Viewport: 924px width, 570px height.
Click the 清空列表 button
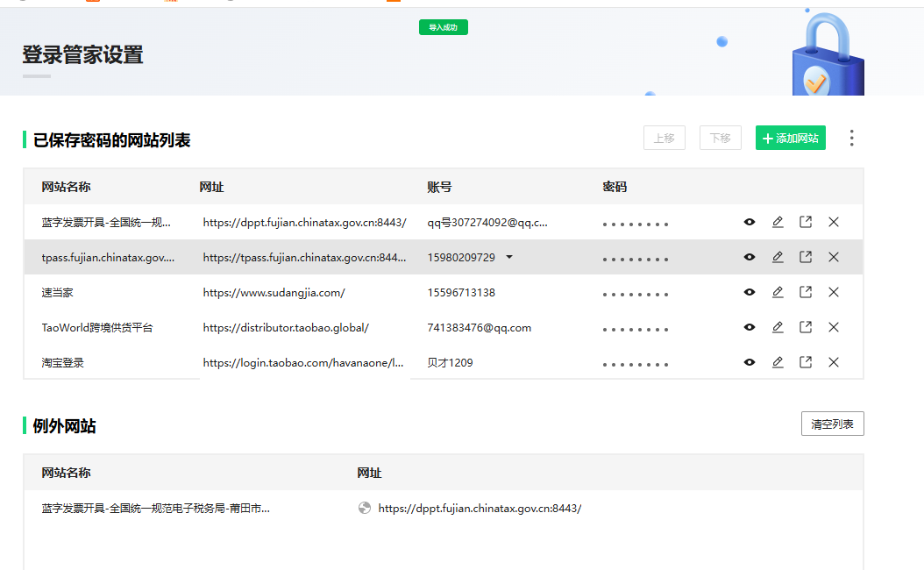tap(832, 424)
